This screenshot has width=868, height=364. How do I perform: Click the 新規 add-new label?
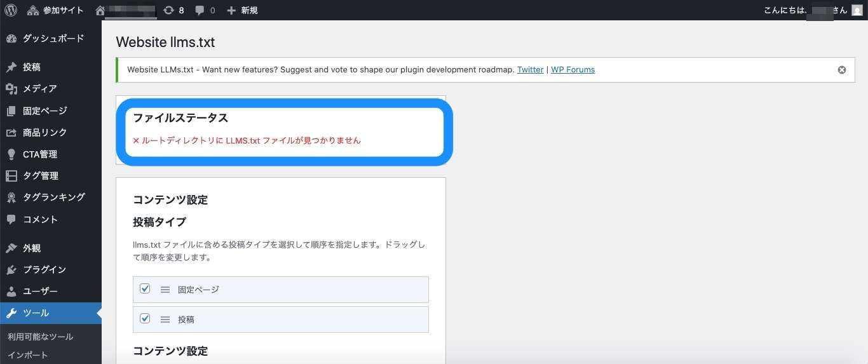coord(250,10)
